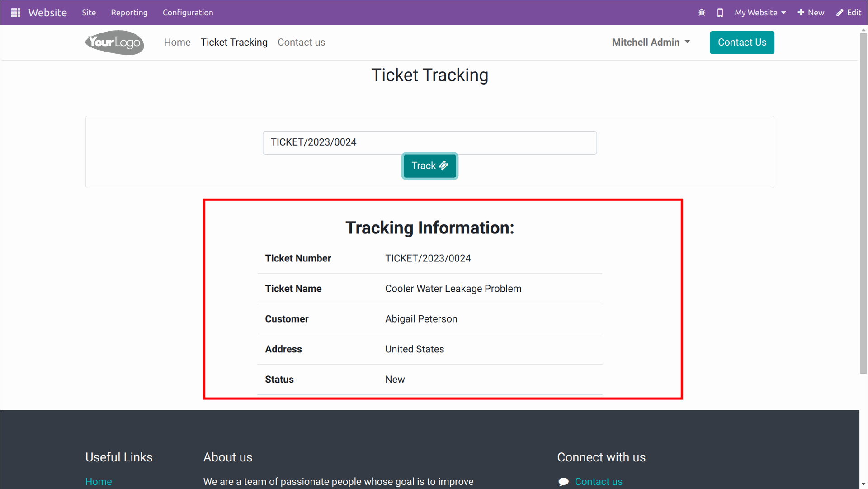This screenshot has width=868, height=489.
Task: Click the 'Ticket Number' row label
Action: [x=298, y=258]
